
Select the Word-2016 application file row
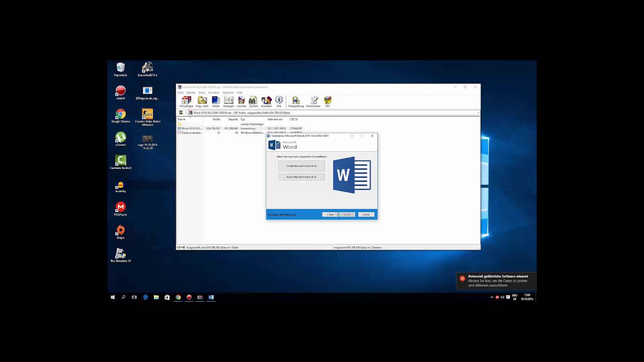tap(240, 128)
